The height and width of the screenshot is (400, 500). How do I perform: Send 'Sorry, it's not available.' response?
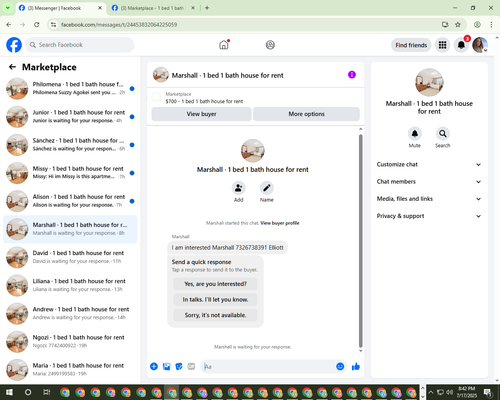[215, 315]
